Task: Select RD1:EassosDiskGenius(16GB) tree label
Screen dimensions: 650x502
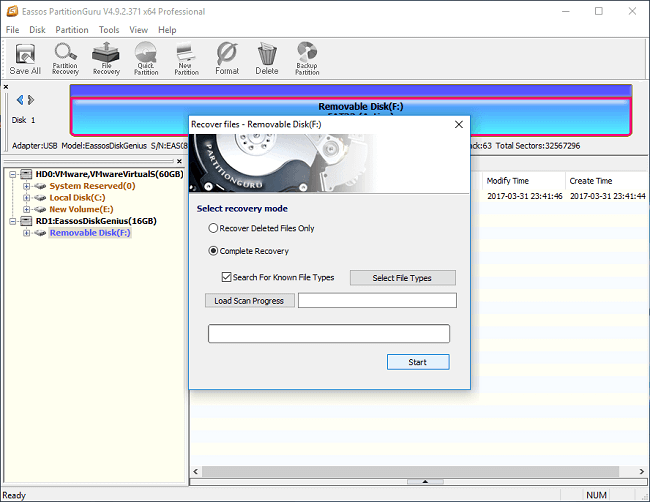Action: 96,221
